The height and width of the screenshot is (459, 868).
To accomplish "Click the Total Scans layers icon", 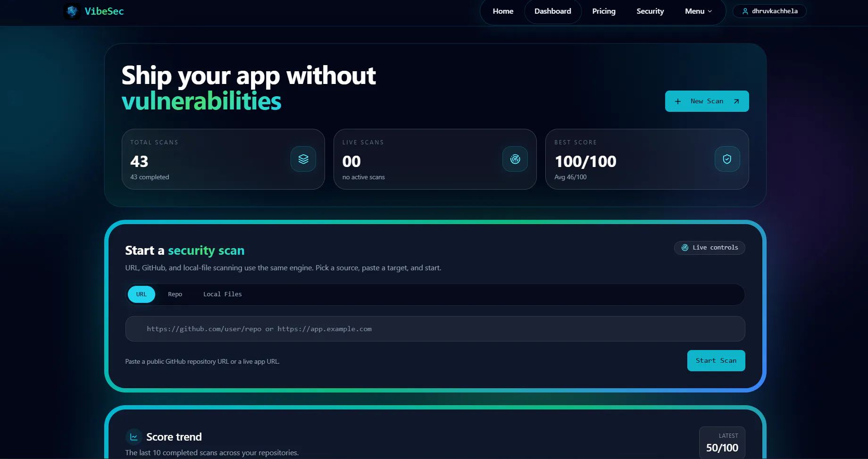I will click(x=303, y=159).
